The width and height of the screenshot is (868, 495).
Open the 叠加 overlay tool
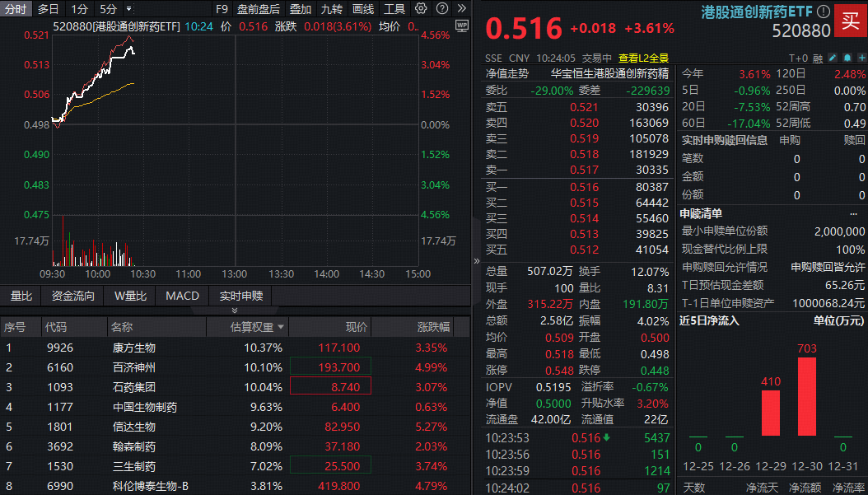coord(300,9)
